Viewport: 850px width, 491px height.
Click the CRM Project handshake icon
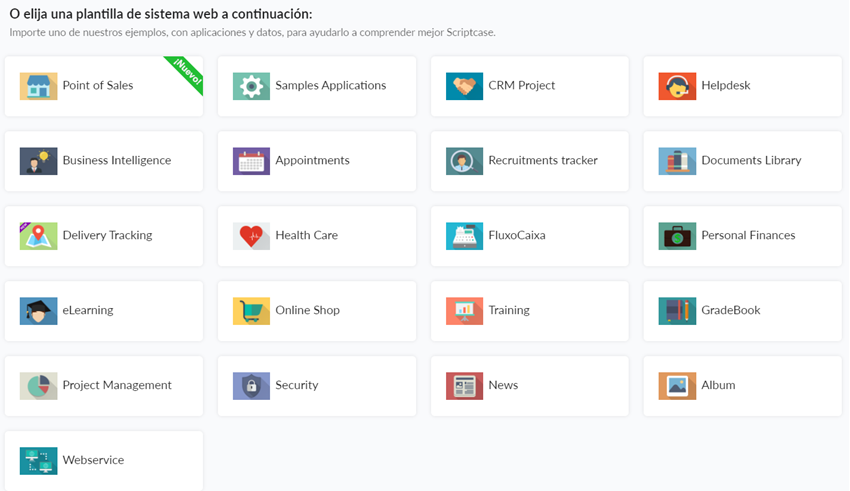tap(464, 86)
